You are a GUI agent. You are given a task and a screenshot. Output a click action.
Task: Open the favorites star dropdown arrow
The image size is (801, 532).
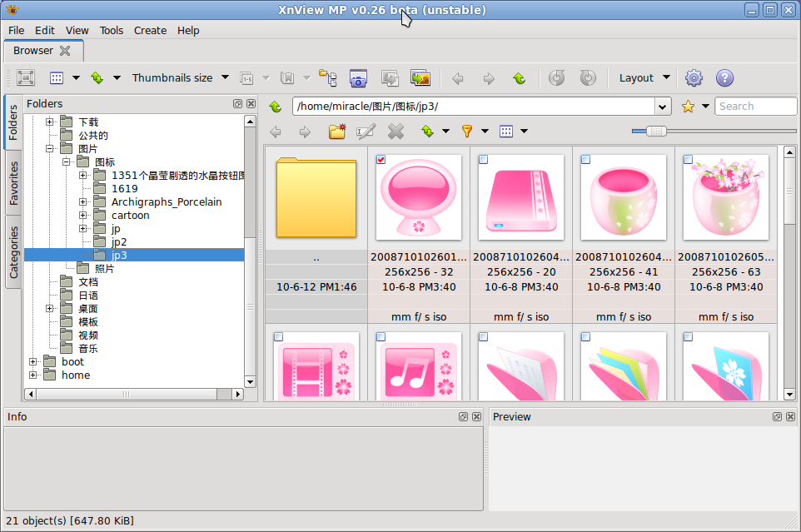705,107
